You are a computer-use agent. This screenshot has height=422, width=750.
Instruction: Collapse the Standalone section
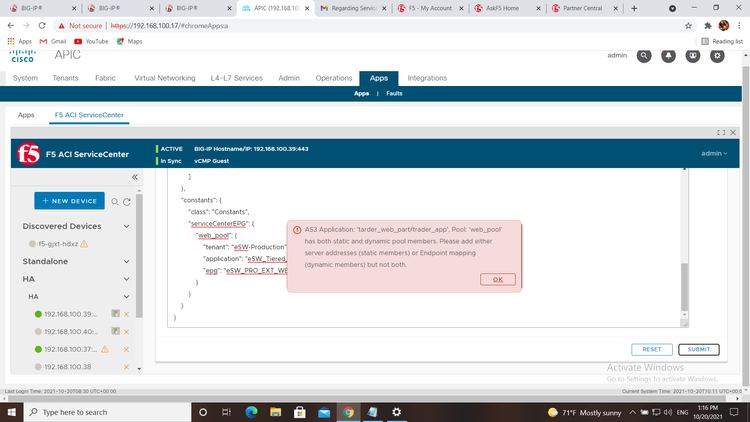(x=126, y=262)
